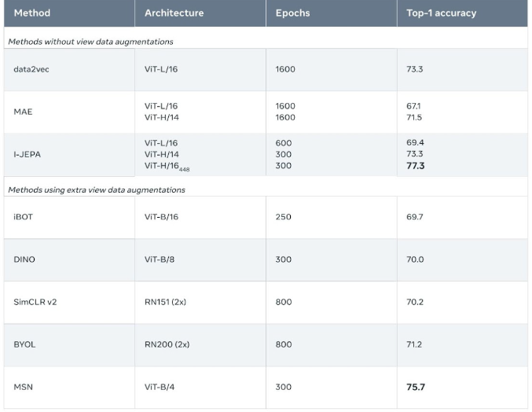532x412 pixels.
Task: Select the MSN method cell
Action: point(23,387)
